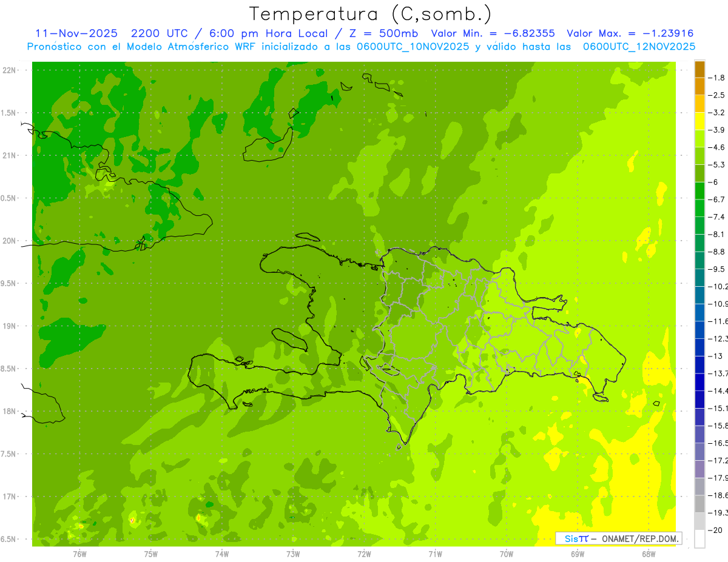Screen dimensions: 728x562
Task: Select the "Valor Min. = -6.82355" value
Action: 493,33
